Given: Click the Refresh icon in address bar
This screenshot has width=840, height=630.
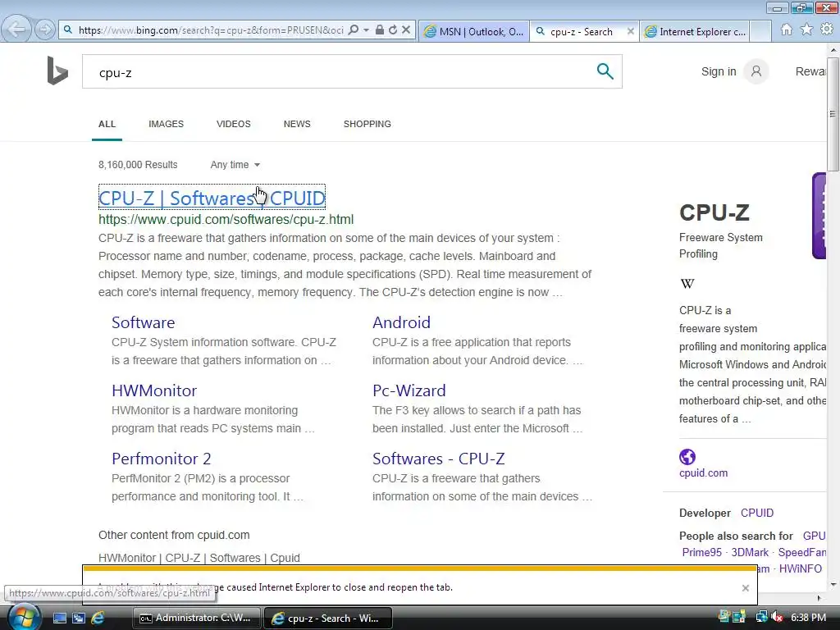Looking at the screenshot, I should point(393,30).
